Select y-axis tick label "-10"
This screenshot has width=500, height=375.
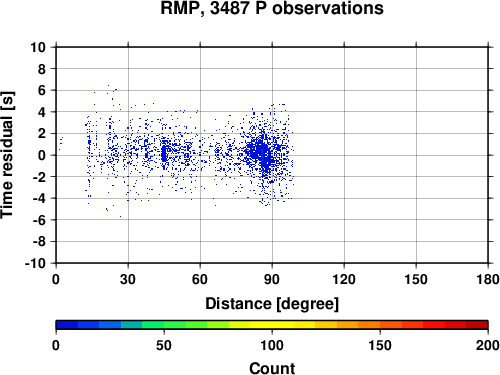[x=36, y=263]
